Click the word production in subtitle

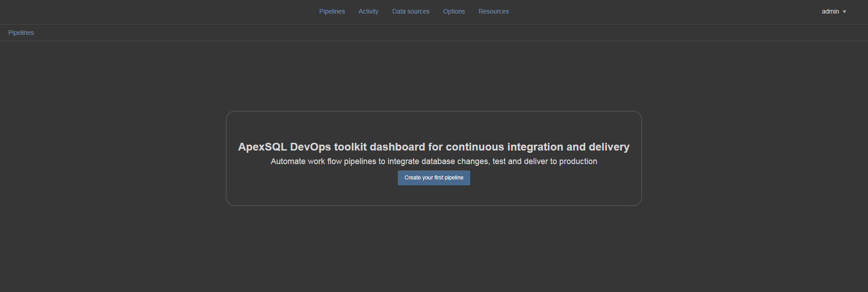[x=578, y=161]
